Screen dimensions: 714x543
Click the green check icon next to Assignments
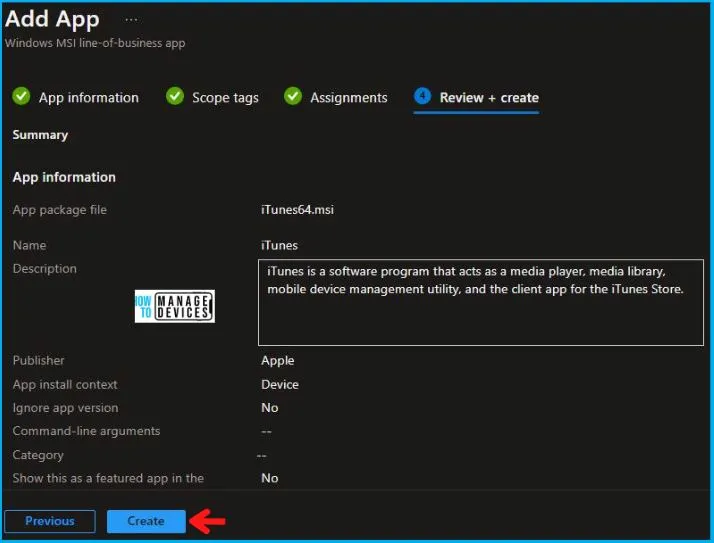click(x=293, y=96)
